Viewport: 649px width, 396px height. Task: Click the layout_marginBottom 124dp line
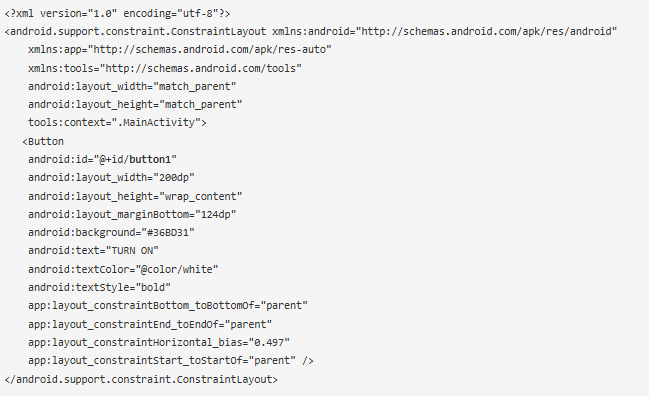[132, 214]
